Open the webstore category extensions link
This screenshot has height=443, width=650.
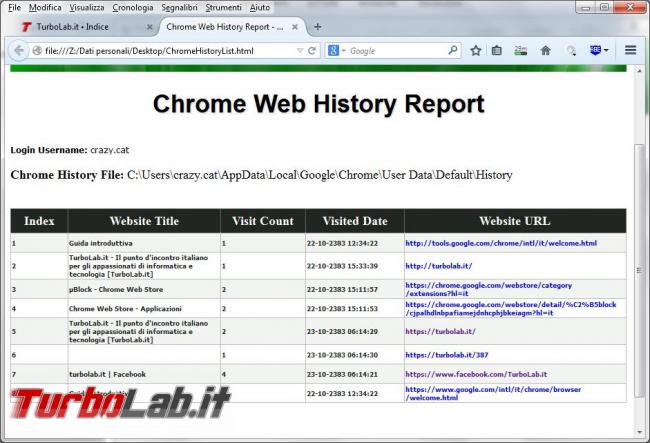pyautogui.click(x=488, y=289)
